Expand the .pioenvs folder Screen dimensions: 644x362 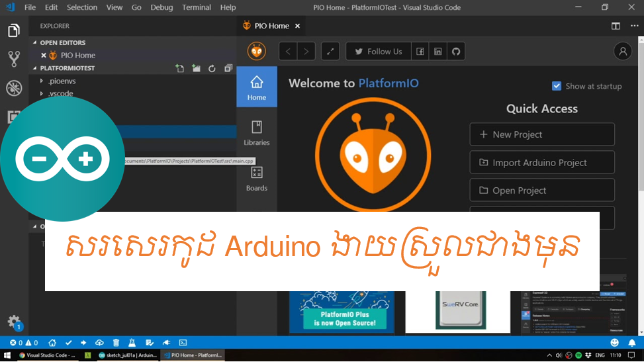point(42,81)
